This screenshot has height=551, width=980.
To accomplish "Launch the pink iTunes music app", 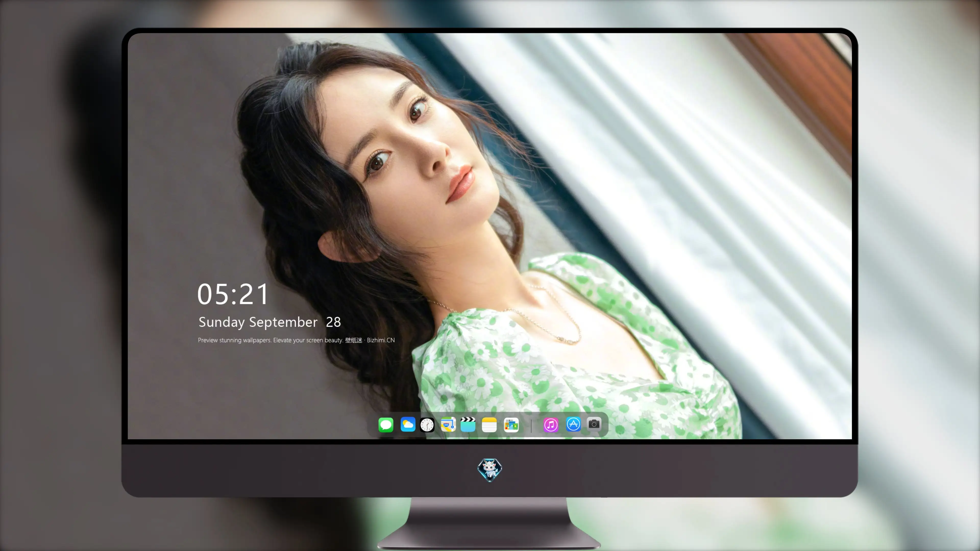I will [551, 425].
